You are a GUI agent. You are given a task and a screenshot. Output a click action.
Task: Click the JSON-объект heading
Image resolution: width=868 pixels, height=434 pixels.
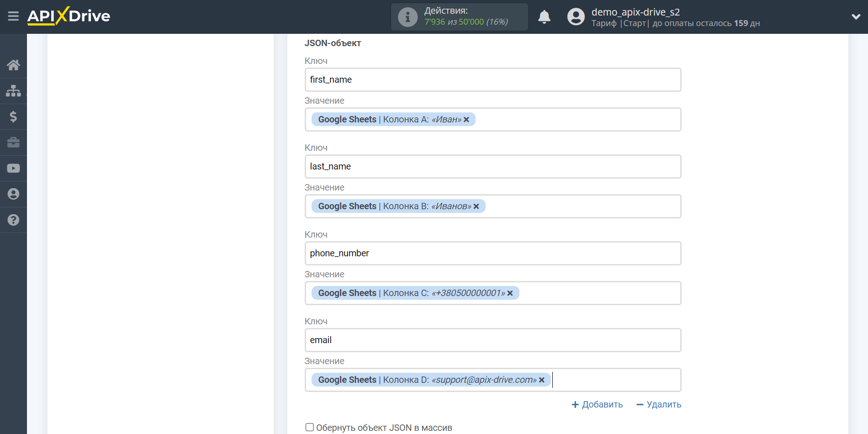333,43
